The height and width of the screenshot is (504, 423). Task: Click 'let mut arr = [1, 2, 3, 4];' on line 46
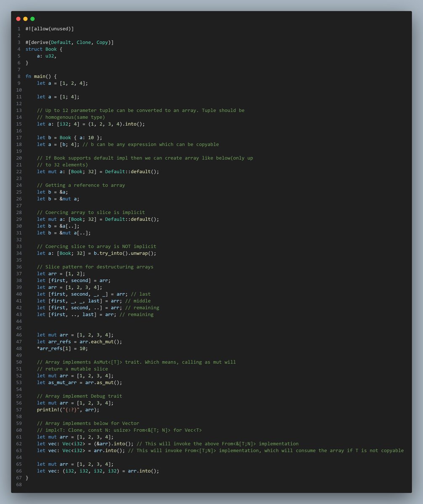tap(75, 335)
